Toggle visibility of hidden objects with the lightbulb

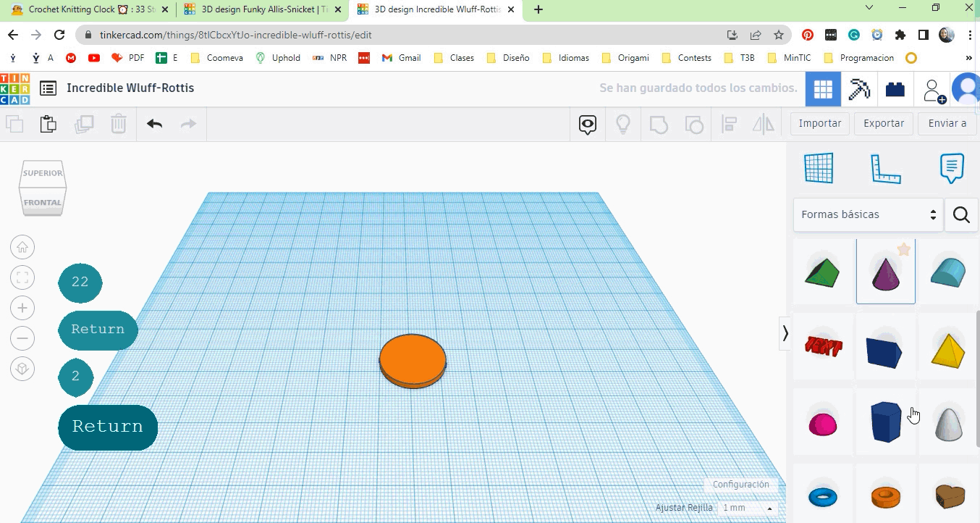(x=622, y=123)
